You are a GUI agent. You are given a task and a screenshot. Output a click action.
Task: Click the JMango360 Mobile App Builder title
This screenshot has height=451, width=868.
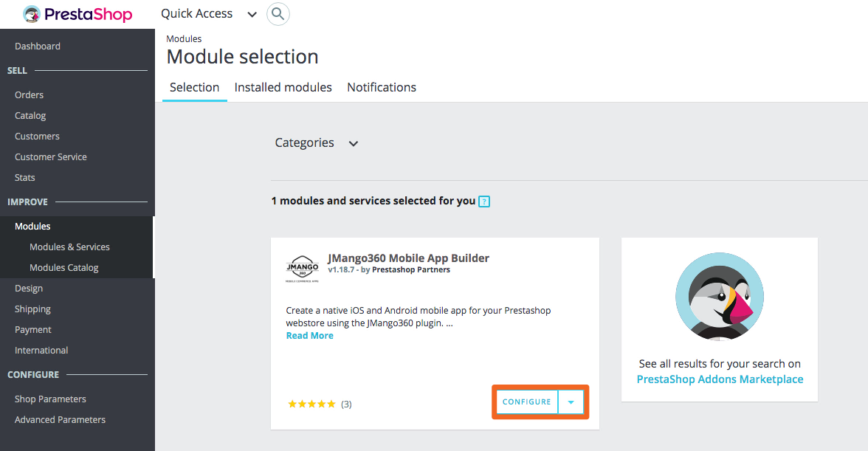[409, 258]
